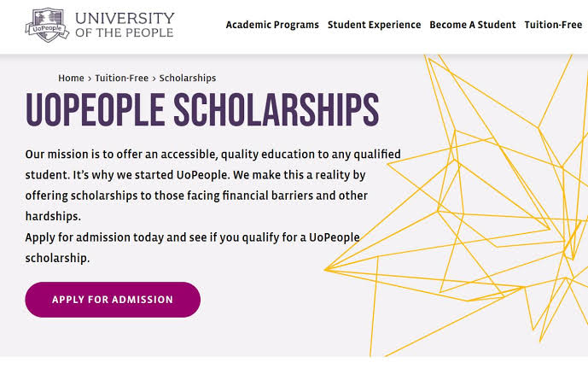This screenshot has width=588, height=380.
Task: Click the Scholarships breadcrumb item
Action: point(188,78)
